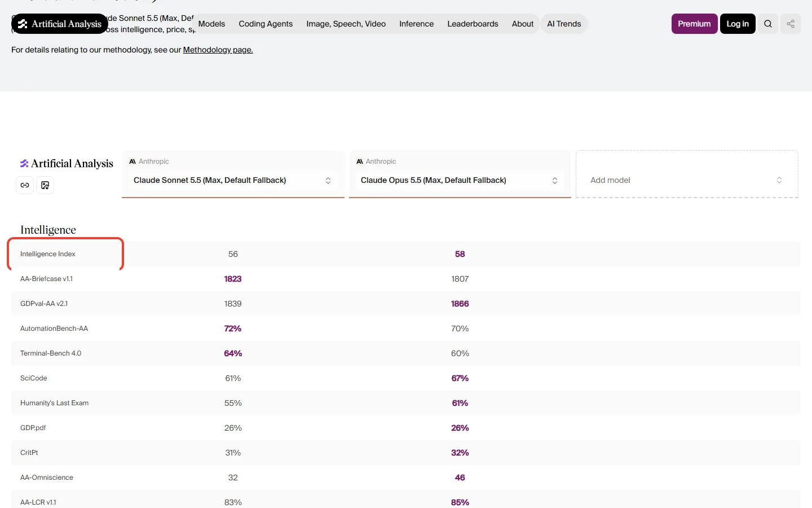812x508 pixels.
Task: Open the Image, Speech, Video menu
Action: pos(346,24)
